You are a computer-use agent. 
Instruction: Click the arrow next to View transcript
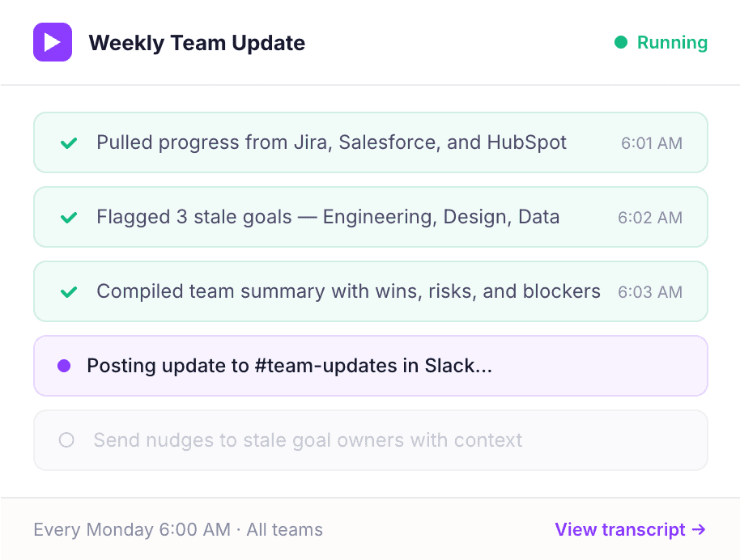(x=699, y=530)
